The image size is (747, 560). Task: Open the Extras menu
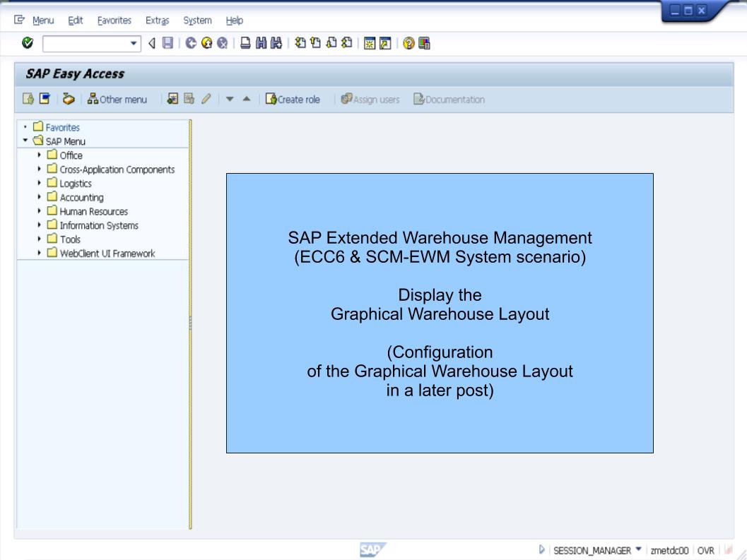(157, 20)
